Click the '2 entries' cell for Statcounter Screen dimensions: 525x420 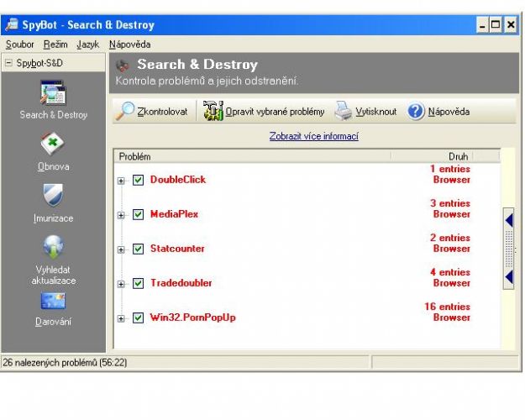pyautogui.click(x=450, y=238)
